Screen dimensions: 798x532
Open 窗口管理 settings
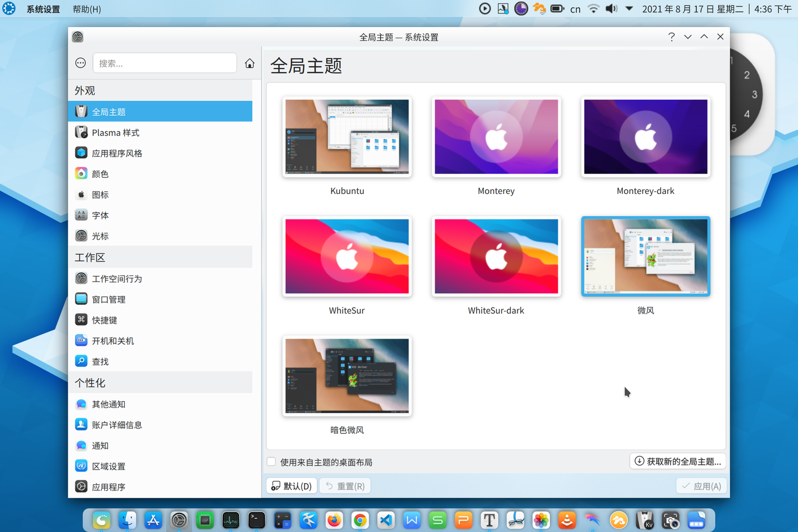point(160,299)
